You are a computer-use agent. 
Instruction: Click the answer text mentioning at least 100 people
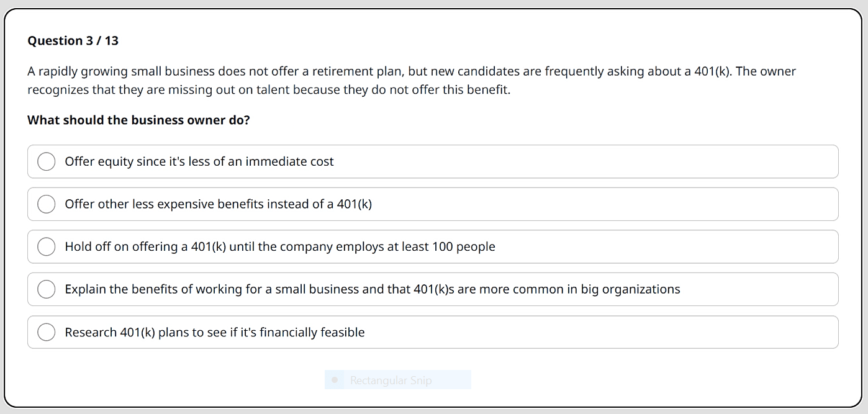click(x=280, y=246)
